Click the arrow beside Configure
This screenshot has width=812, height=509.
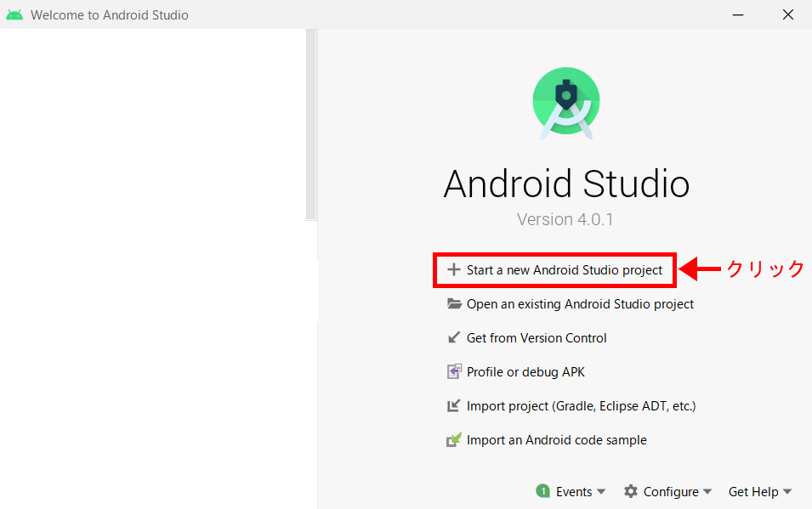click(707, 491)
